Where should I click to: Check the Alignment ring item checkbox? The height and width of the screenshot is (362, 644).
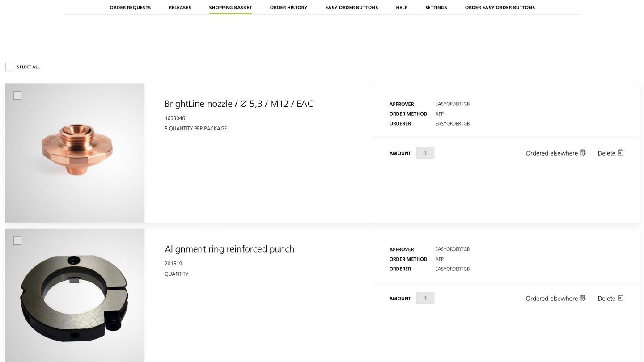(17, 240)
